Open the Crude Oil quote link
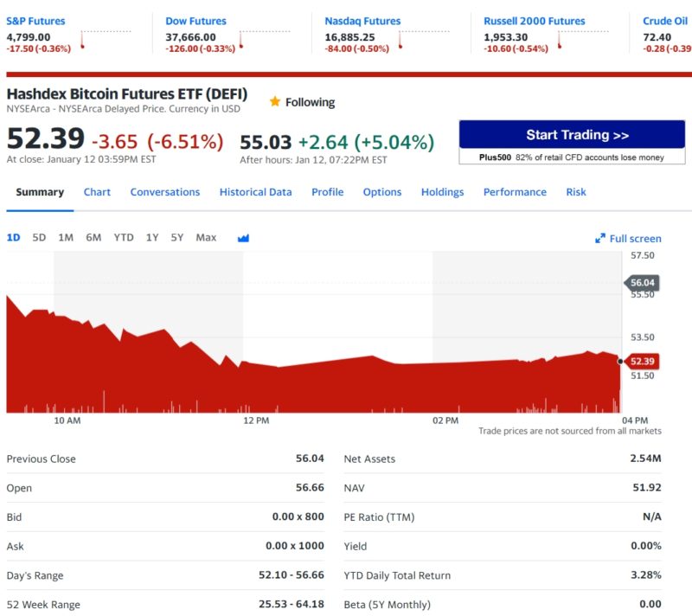692x616 pixels. pyautogui.click(x=665, y=21)
